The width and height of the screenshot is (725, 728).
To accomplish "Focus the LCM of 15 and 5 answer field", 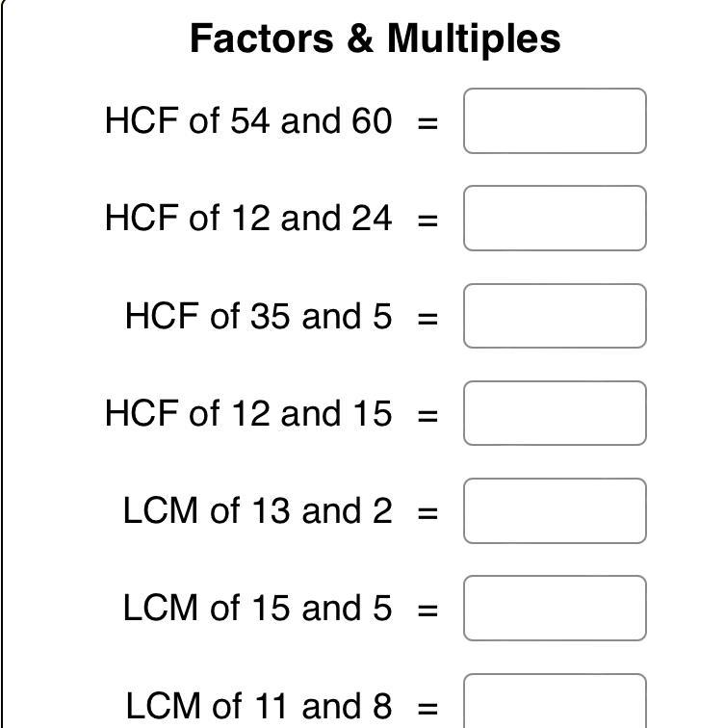I will click(555, 609).
